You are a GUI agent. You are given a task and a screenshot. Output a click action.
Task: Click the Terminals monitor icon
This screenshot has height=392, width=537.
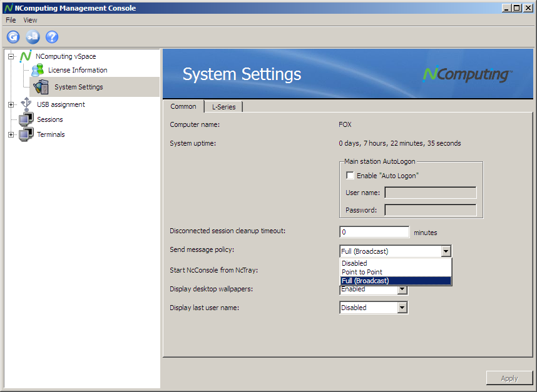click(x=26, y=134)
